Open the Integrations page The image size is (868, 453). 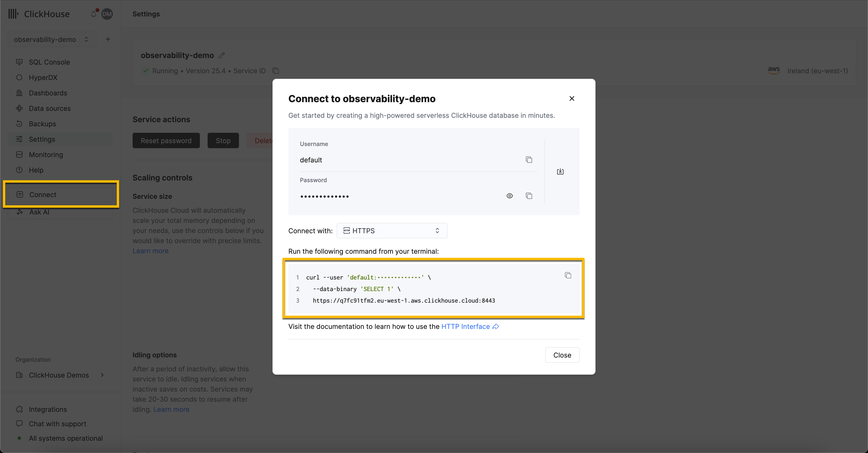[47, 409]
